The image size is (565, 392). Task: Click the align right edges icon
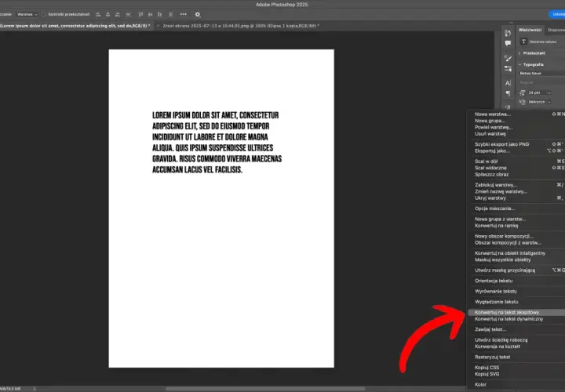click(117, 14)
